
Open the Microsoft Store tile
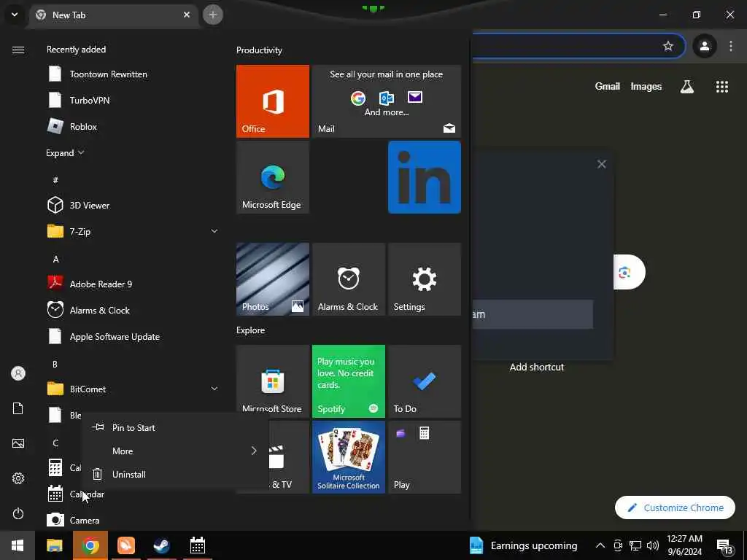click(x=273, y=381)
